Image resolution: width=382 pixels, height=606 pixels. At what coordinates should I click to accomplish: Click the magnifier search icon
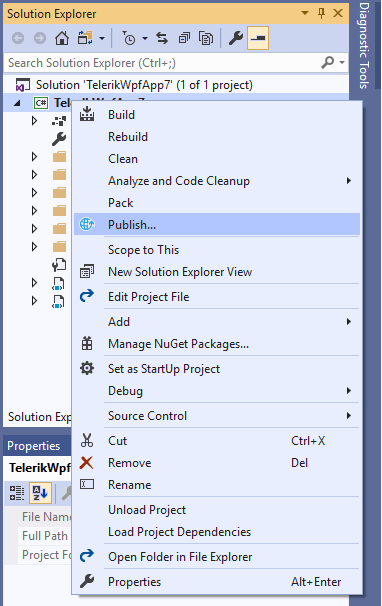click(327, 62)
